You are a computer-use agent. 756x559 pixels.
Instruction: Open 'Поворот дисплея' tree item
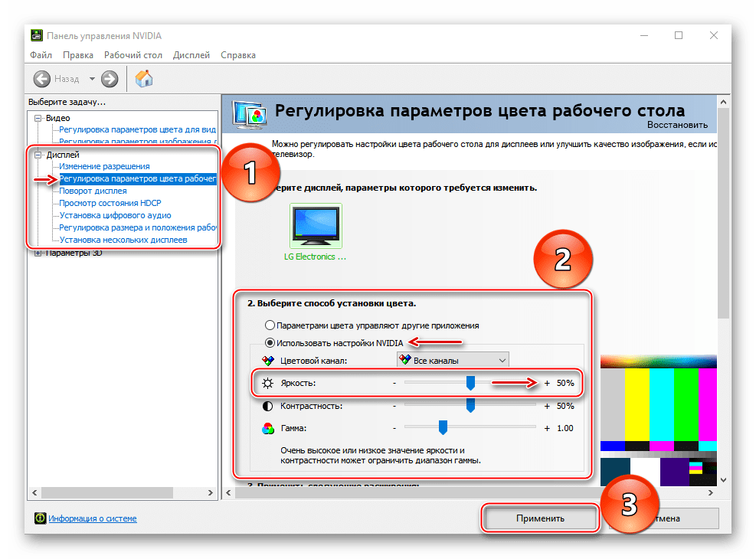[93, 191]
